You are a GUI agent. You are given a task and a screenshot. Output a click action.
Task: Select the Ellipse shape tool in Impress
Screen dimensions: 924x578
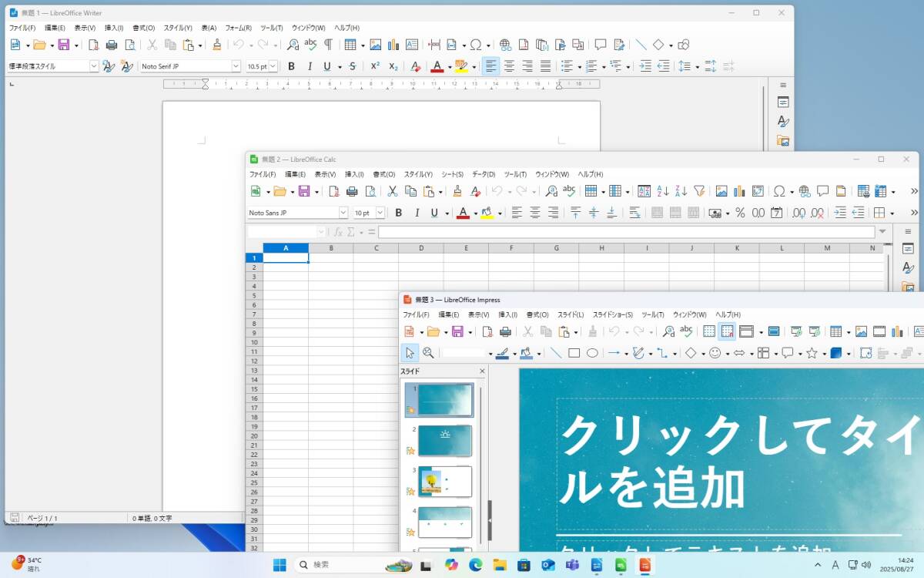[592, 353]
